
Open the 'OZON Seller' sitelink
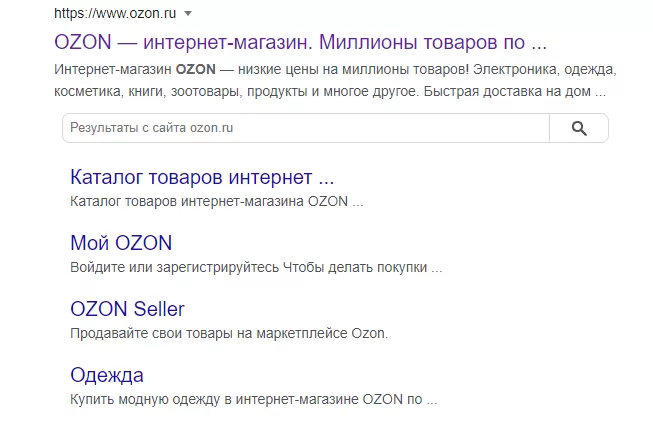point(127,309)
